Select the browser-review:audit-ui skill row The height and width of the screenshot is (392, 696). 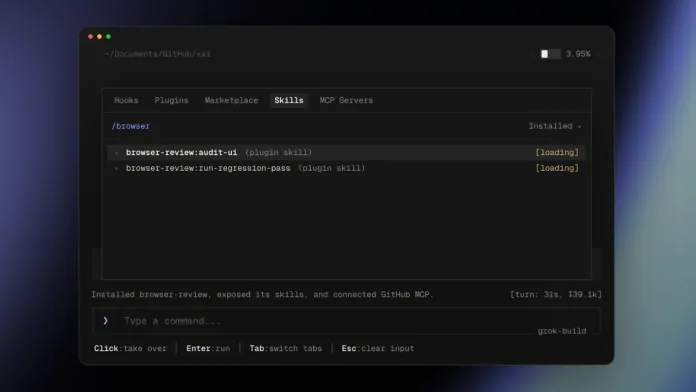click(x=346, y=152)
